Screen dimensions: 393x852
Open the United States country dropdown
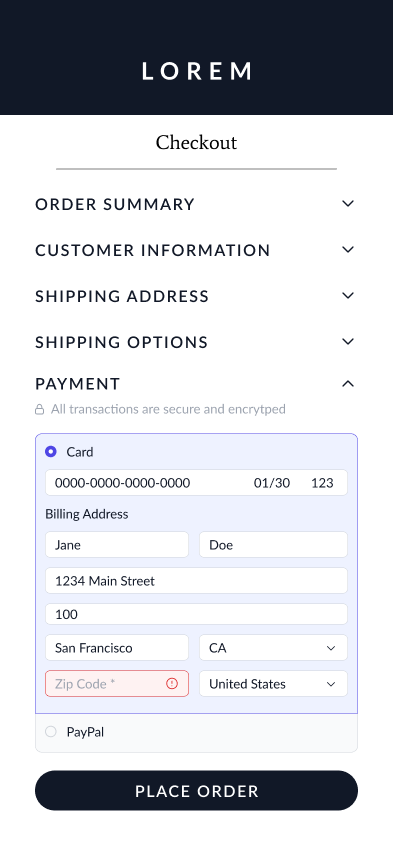[x=273, y=684]
